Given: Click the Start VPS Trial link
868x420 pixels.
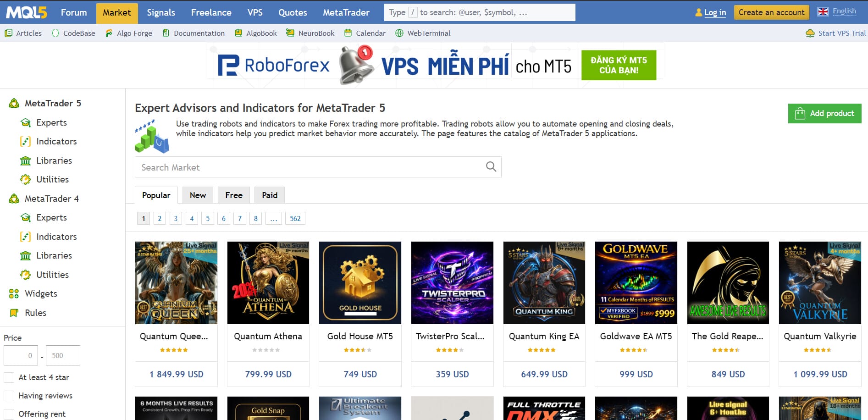Looking at the screenshot, I should 835,33.
